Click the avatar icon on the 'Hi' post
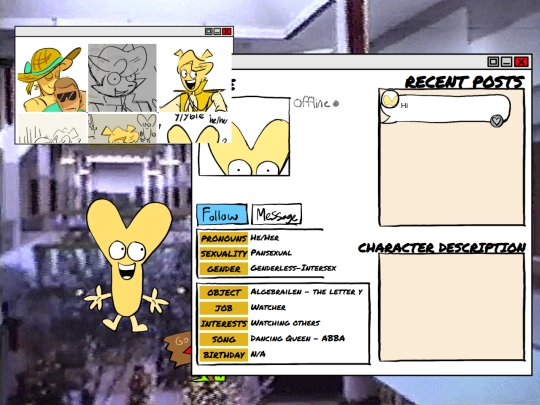This screenshot has height=405, width=540. 390,99
